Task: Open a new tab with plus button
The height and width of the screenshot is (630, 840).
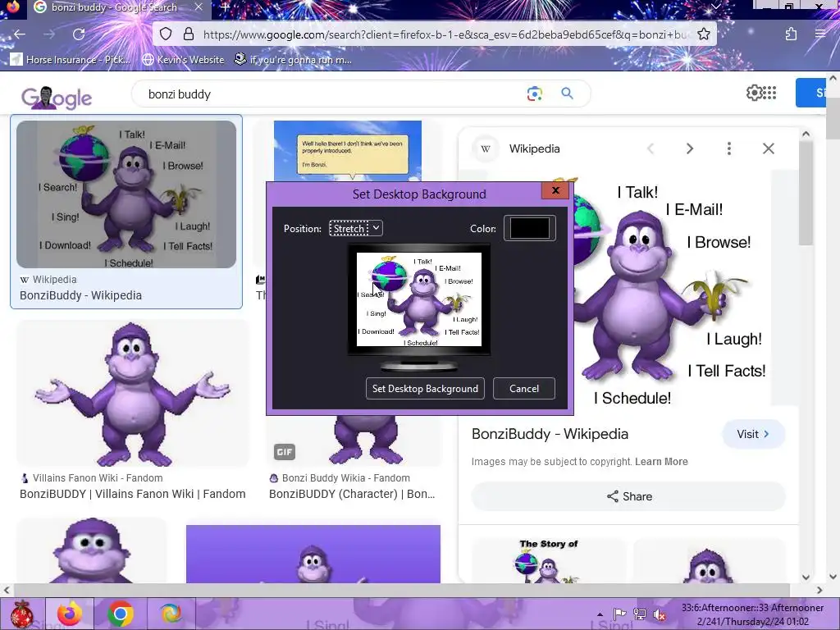Action: pos(225,7)
